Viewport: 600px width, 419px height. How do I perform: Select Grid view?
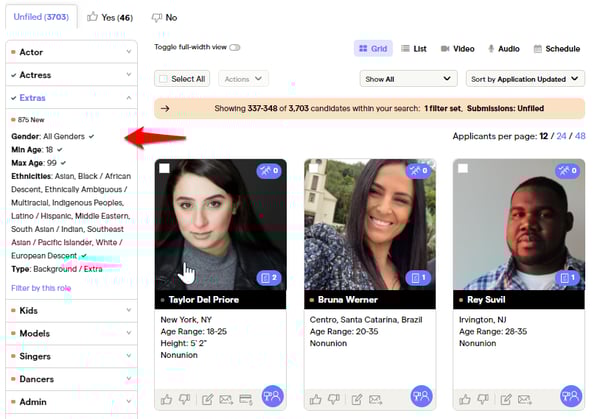[373, 49]
